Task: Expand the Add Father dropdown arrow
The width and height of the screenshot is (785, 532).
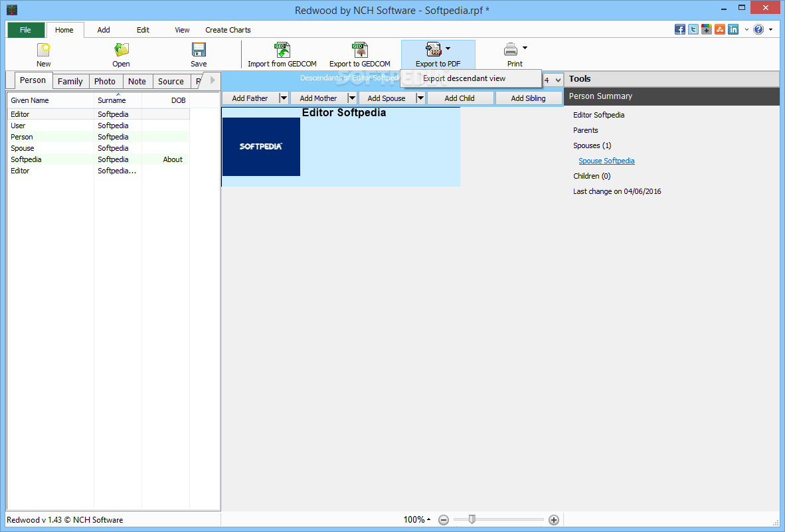Action: click(x=284, y=98)
